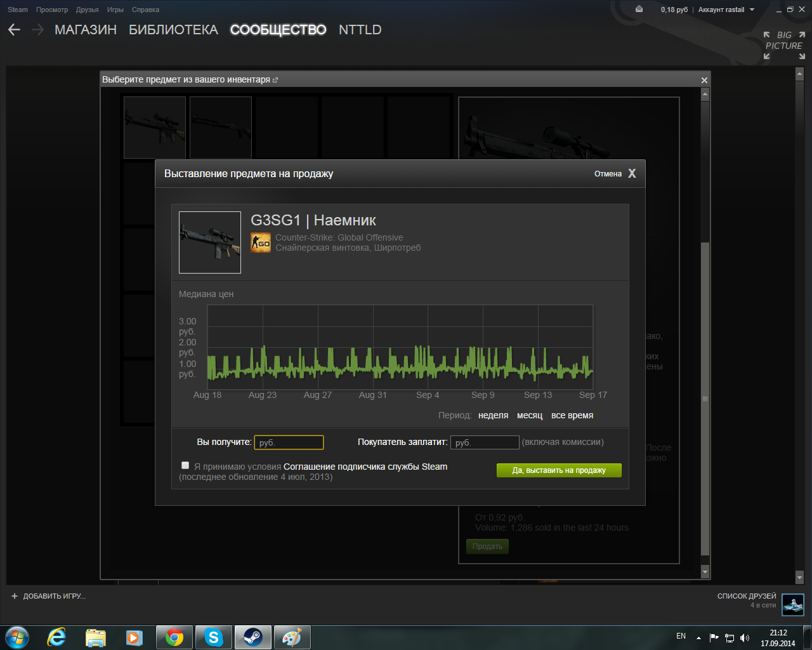Show price graph for месяц period
Screen dimensions: 812x650
pyautogui.click(x=530, y=415)
